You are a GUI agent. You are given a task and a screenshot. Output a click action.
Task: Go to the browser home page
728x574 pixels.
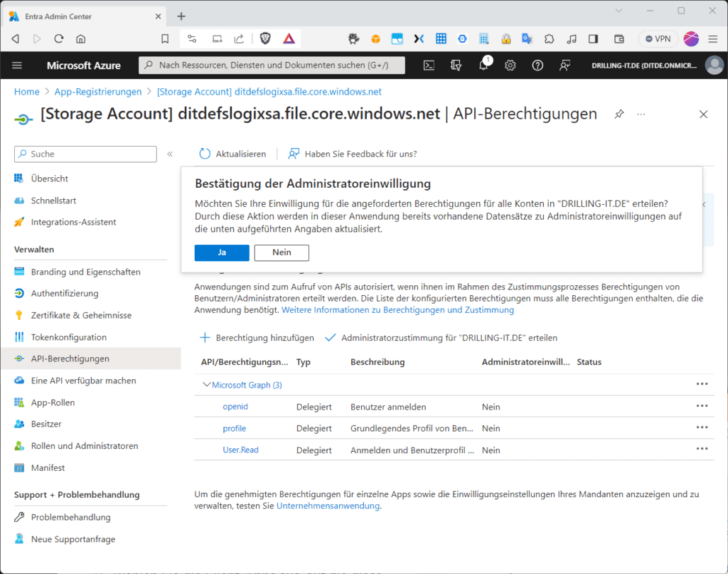point(81,39)
